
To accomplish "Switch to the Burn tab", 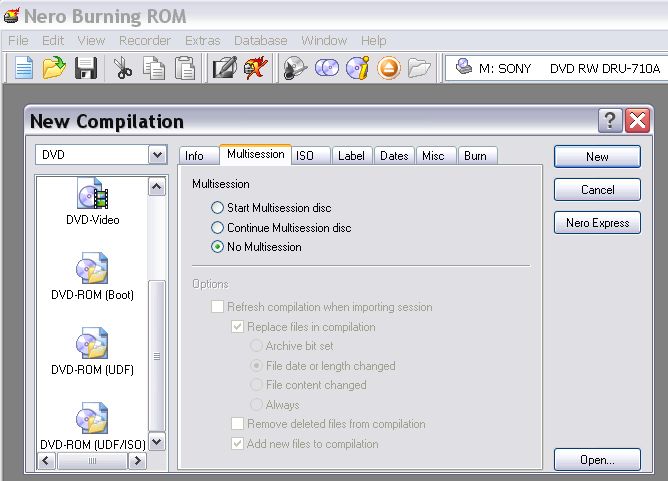I will (478, 156).
